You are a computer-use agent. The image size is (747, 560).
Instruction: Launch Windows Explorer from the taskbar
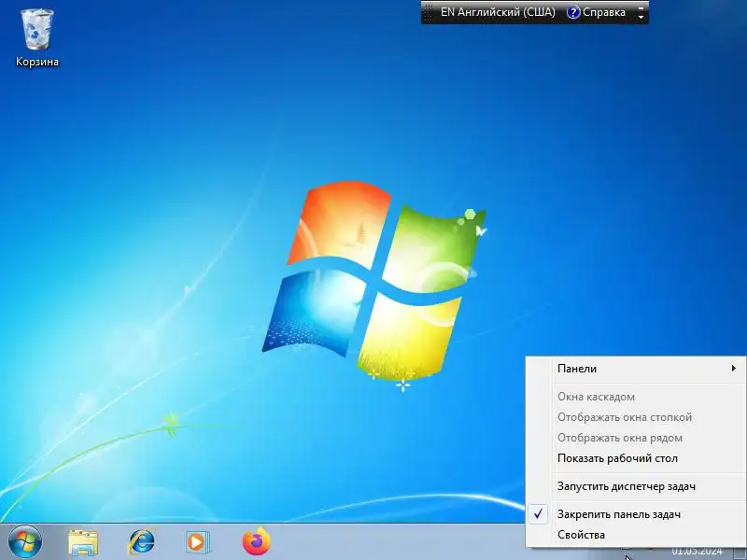click(x=83, y=542)
